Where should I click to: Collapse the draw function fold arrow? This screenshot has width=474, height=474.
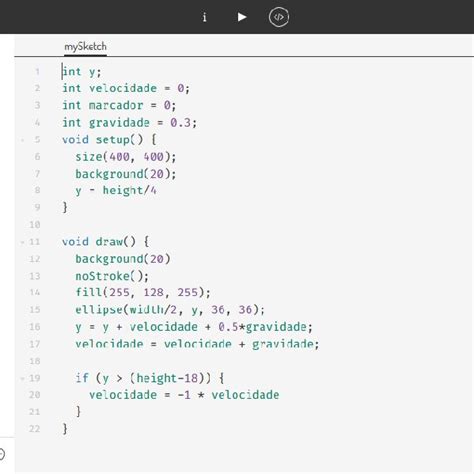23,242
